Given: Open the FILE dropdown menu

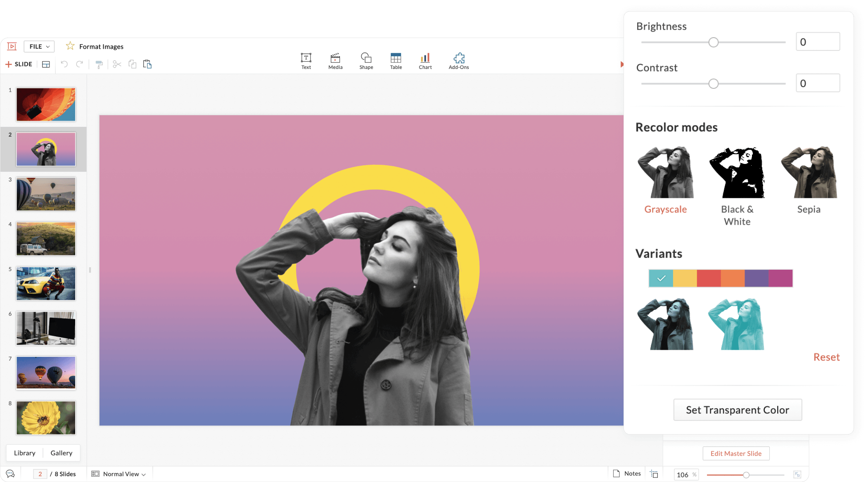Looking at the screenshot, I should [39, 47].
